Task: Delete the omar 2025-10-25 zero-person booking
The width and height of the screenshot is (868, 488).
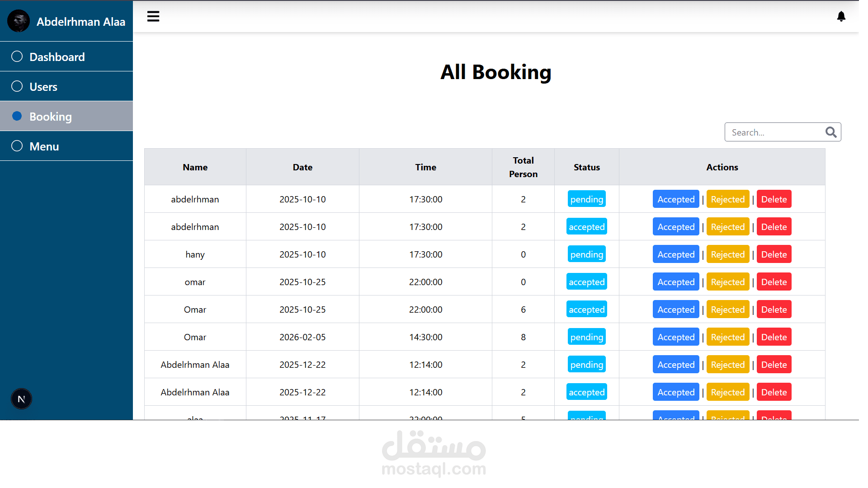Action: (774, 282)
